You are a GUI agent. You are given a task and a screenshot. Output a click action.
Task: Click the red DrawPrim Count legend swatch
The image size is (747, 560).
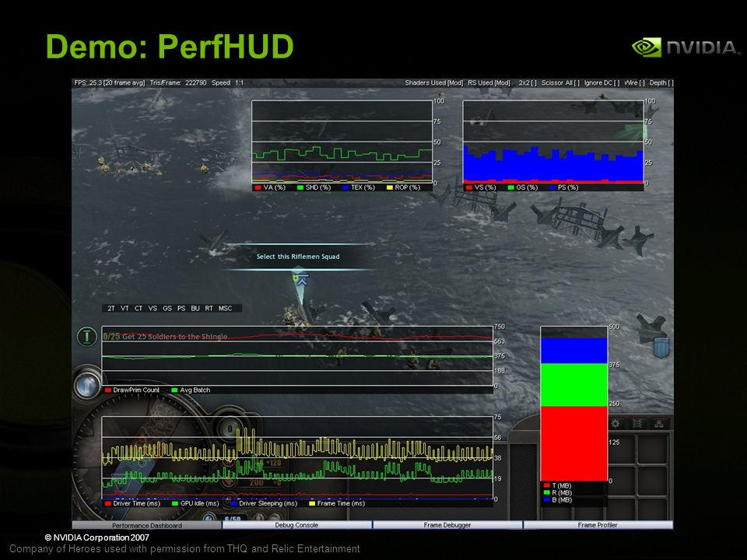point(107,390)
